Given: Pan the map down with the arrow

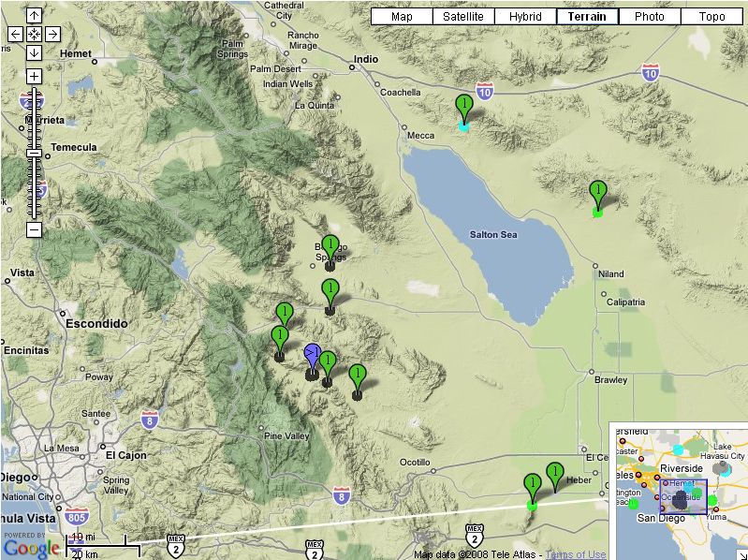Looking at the screenshot, I should [x=34, y=52].
